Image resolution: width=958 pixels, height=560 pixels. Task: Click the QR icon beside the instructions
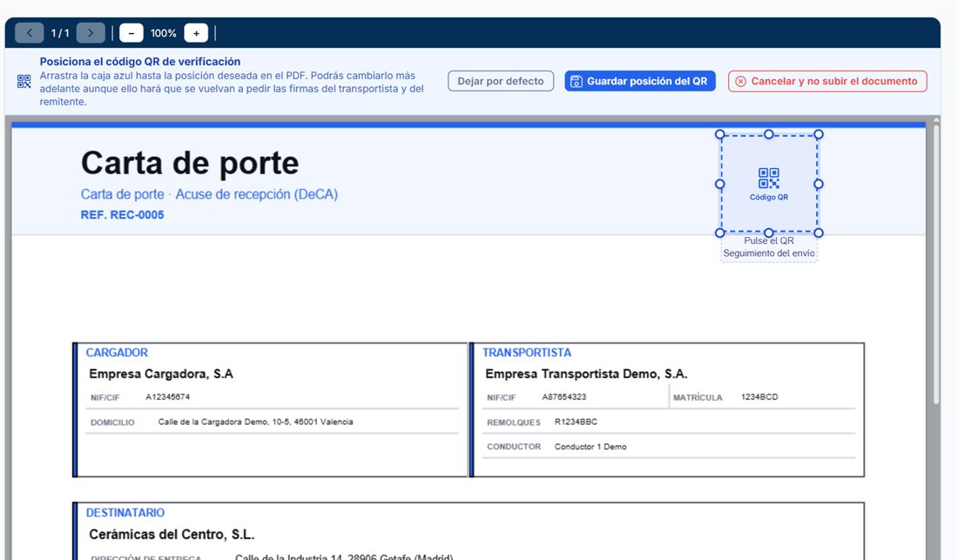pos(24,81)
